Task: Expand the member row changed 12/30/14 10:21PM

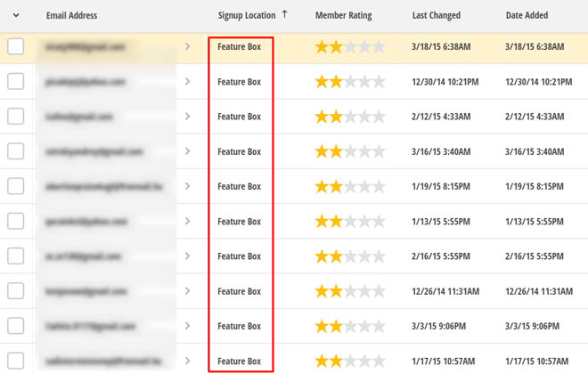Action: click(187, 82)
